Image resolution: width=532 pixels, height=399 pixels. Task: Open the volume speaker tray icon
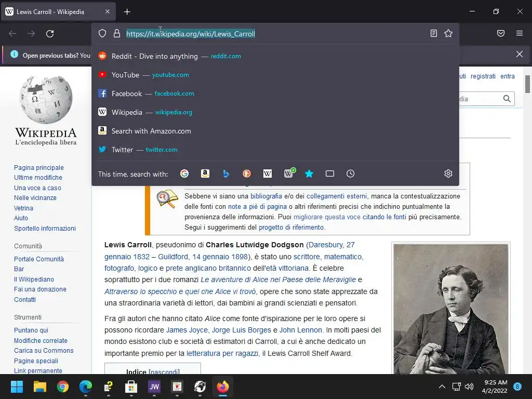point(469,387)
